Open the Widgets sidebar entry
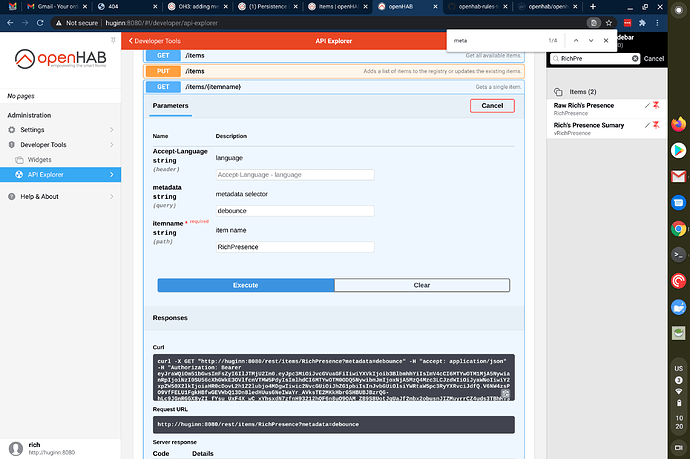The height and width of the screenshot is (459, 690). coord(61,160)
